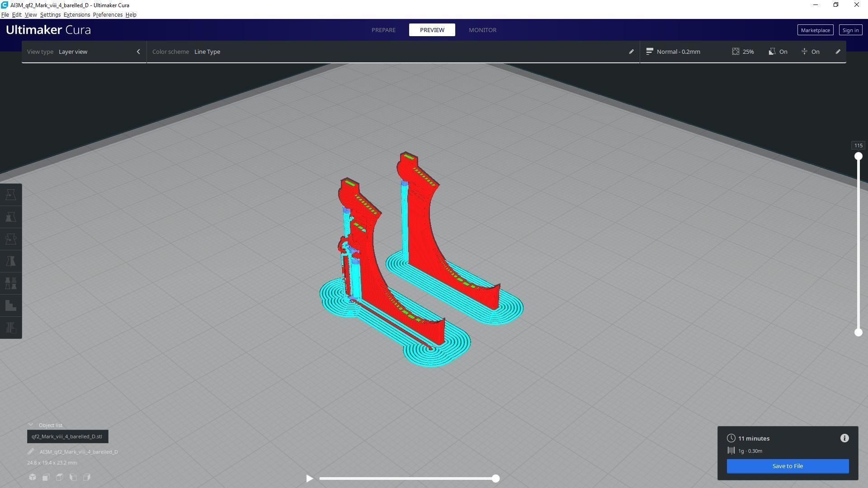Collapse the View type panel chevron
868x488 pixels.
coord(138,52)
